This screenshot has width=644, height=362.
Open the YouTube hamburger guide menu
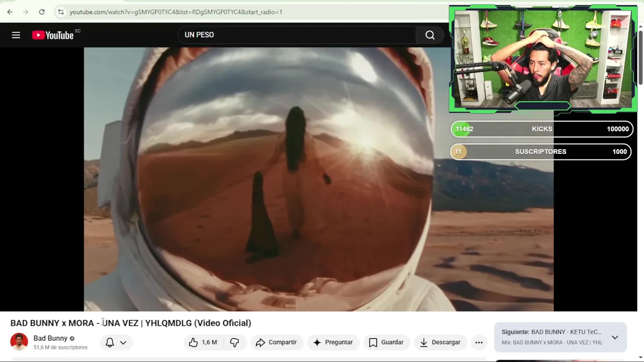(16, 35)
